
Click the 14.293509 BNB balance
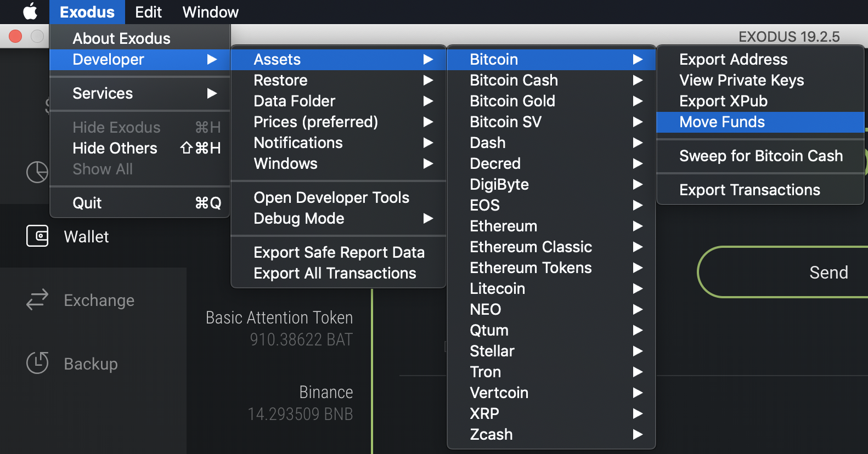(300, 414)
